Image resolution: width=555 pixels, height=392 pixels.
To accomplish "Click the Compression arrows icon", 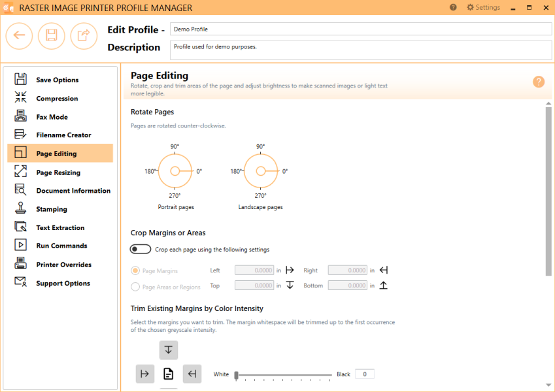I will click(20, 97).
